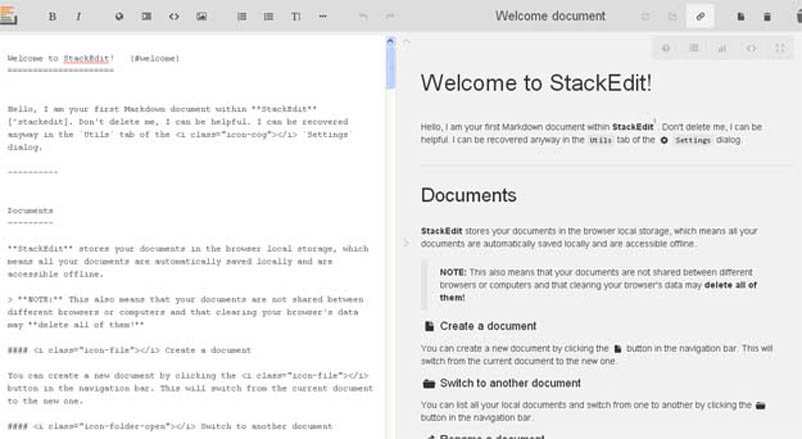Delete the current document with trash icon

coord(767,17)
